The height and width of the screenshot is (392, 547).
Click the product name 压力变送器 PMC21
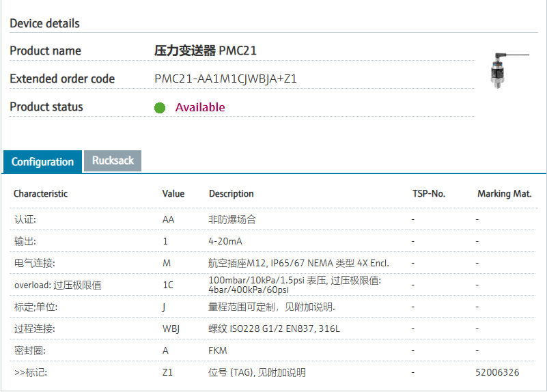tap(206, 51)
